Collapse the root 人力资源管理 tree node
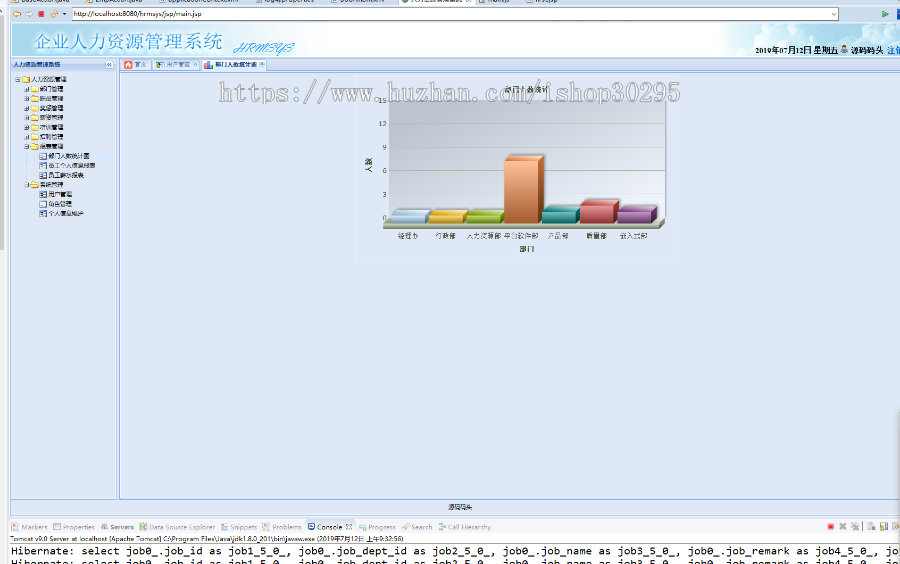The width and height of the screenshot is (900, 564). 18,79
